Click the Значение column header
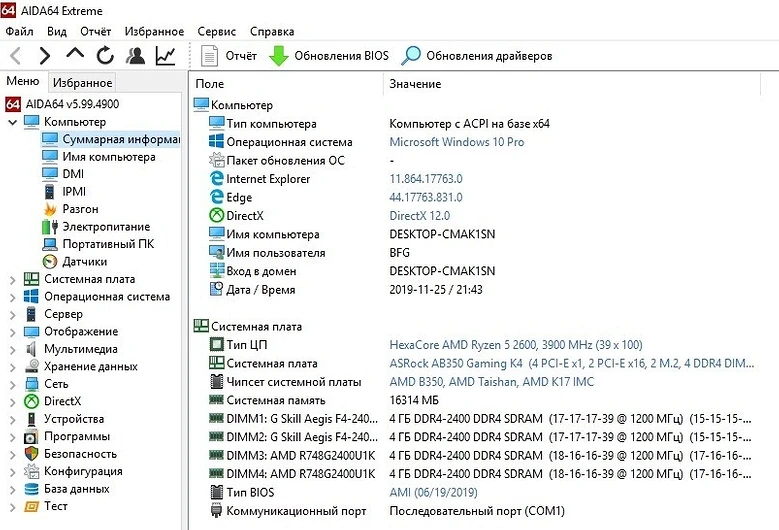This screenshot has width=779, height=530. 415,85
